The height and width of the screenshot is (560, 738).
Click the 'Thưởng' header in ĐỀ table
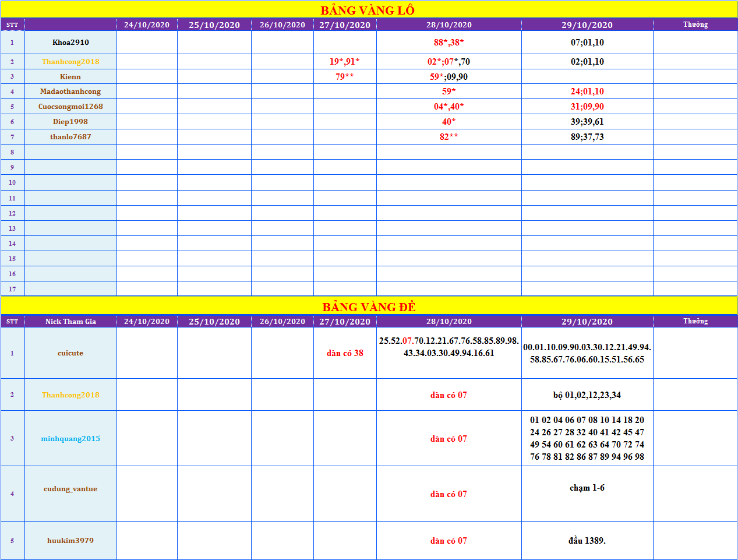[695, 321]
